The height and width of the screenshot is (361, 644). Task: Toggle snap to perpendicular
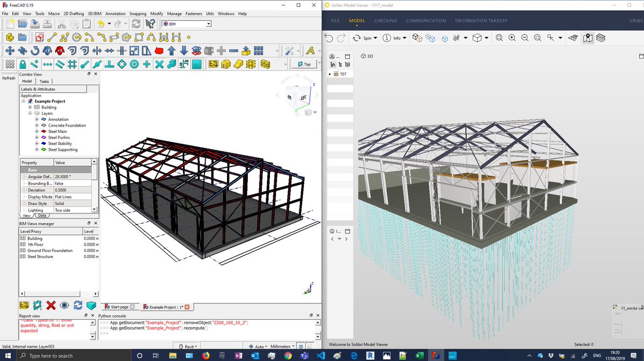[x=109, y=64]
